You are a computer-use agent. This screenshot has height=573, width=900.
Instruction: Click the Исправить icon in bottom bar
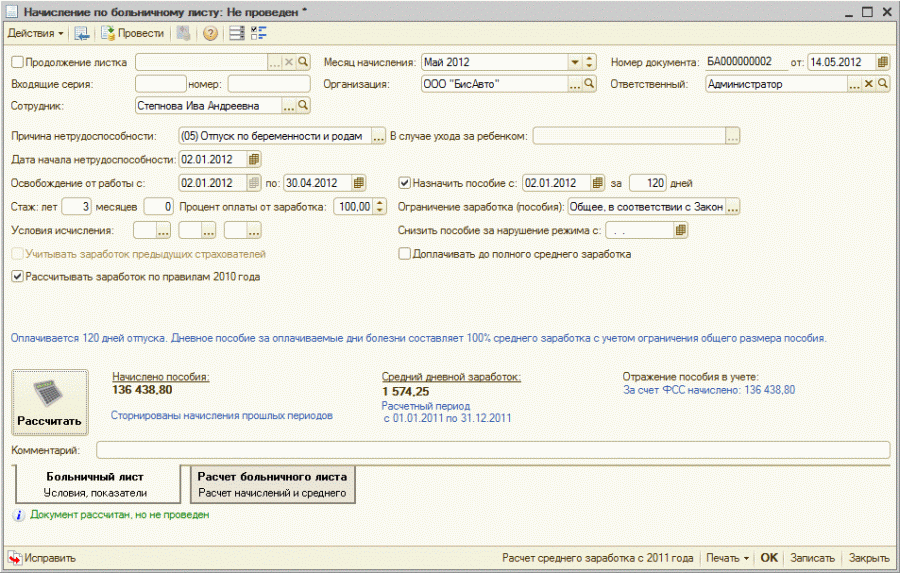15,558
